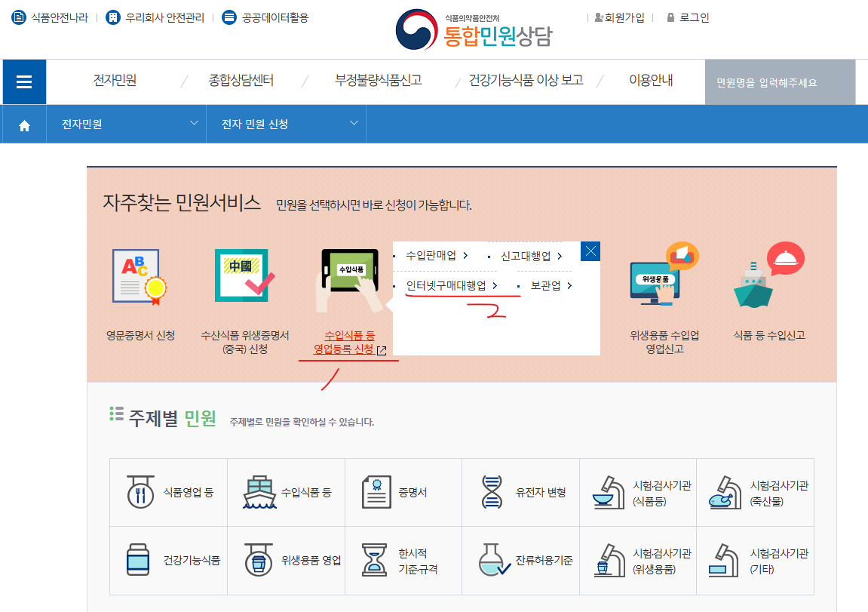Open the hamburger menu icon
The image size is (868, 612).
(x=23, y=81)
